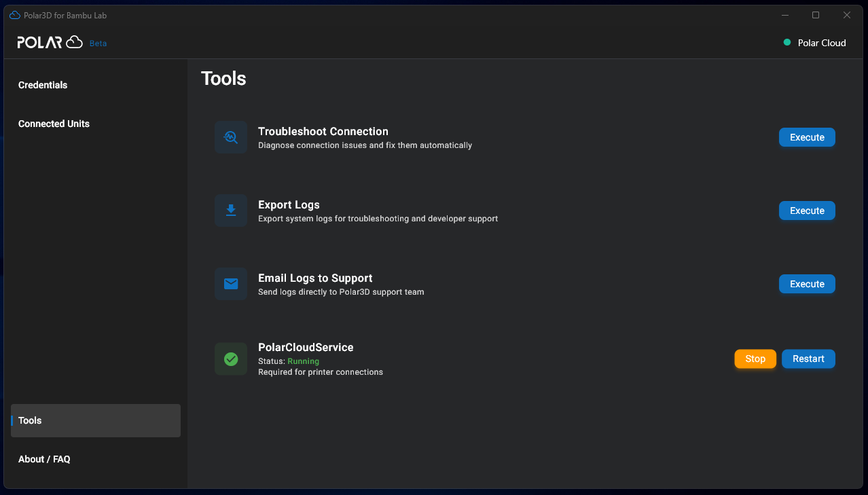Image resolution: width=868 pixels, height=495 pixels.
Task: Click the PolarCloudService green checkmark icon
Action: [231, 359]
